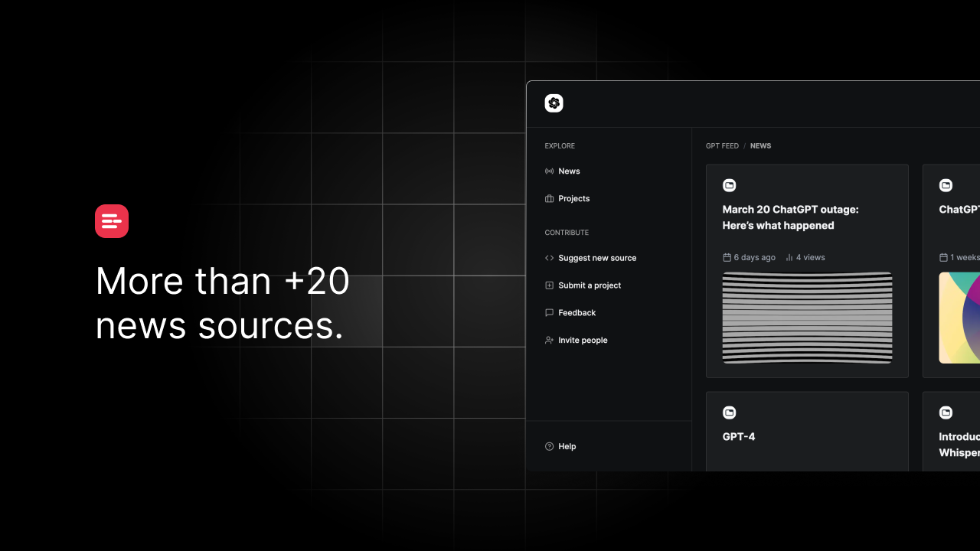Click the code brackets icon beside Suggest new source
This screenshot has height=551, width=980.
click(549, 258)
